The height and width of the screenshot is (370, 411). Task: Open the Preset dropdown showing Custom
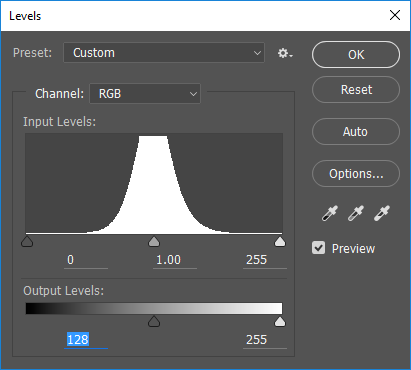pos(164,53)
